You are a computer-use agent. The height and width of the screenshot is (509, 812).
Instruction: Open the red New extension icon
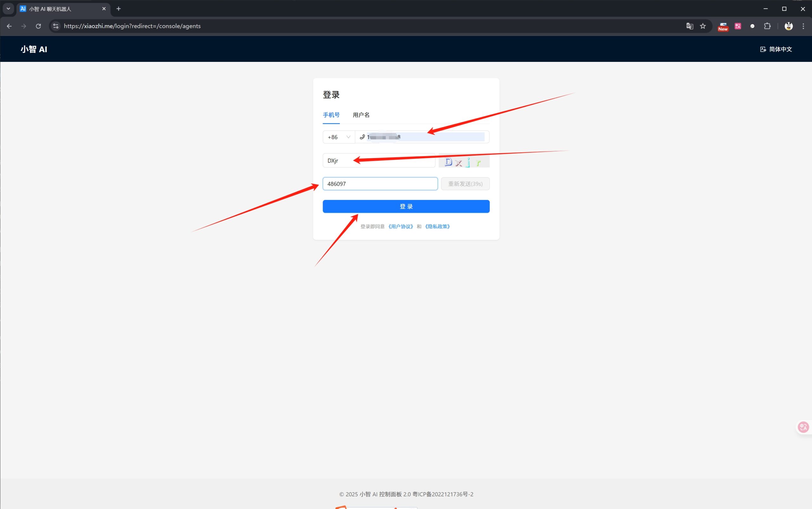coord(723,27)
